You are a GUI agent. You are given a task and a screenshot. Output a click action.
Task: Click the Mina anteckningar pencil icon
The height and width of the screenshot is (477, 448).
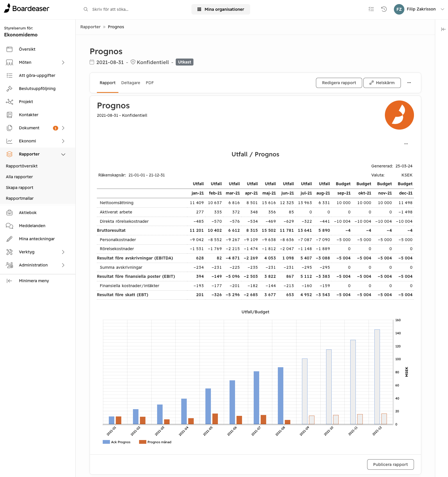pos(10,239)
